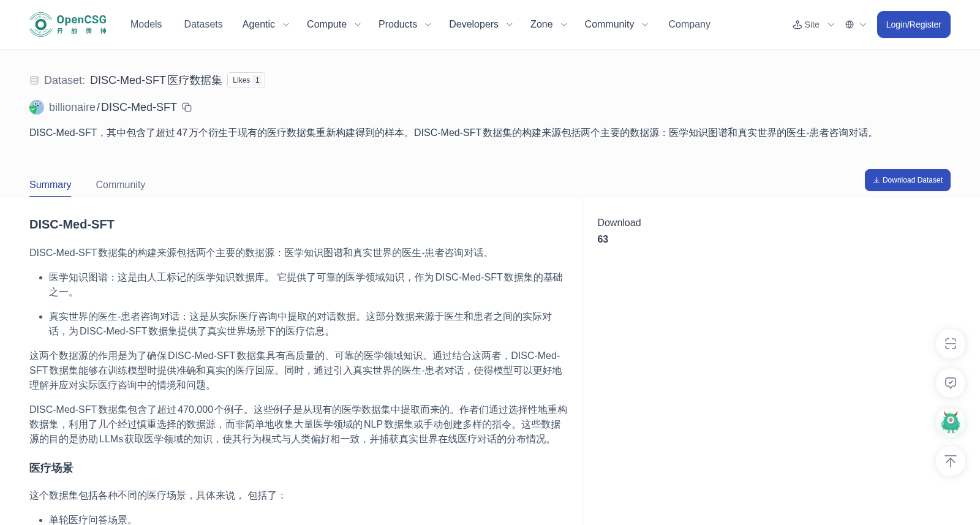Open the scan code floating button

pyautogui.click(x=951, y=344)
